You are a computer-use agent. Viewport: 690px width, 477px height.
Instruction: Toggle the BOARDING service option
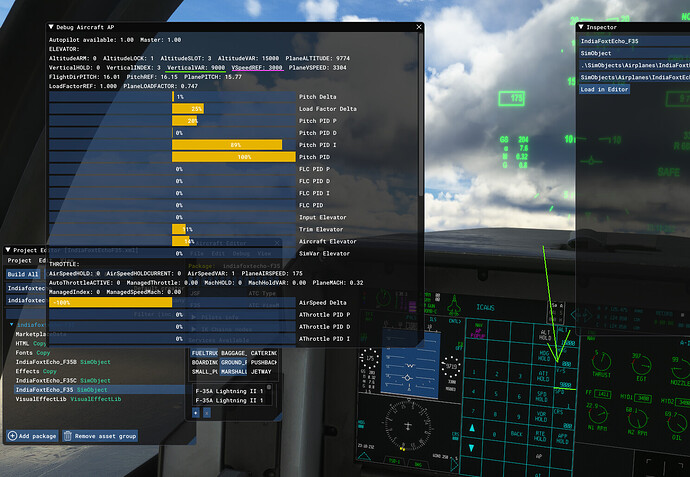pyautogui.click(x=205, y=363)
